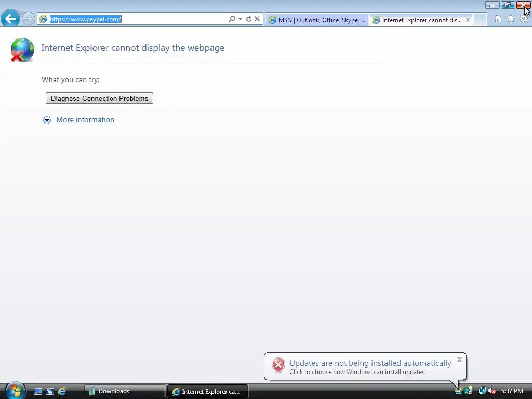Click the network connection tray icon

482,391
